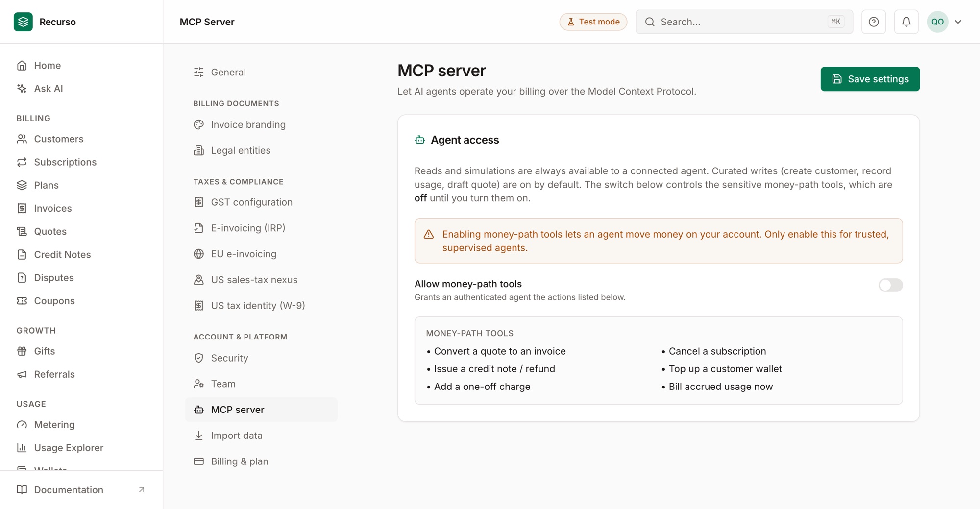Click the Legal entities building icon

(x=198, y=151)
